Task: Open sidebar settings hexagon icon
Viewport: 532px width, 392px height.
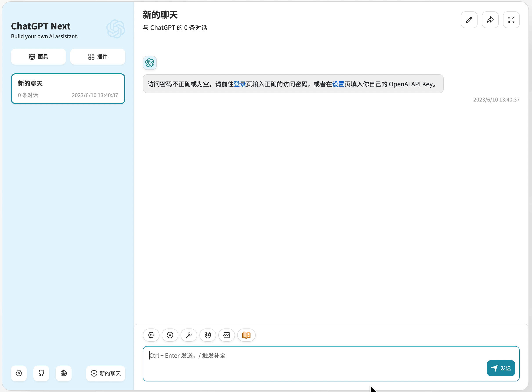Action: tap(19, 373)
